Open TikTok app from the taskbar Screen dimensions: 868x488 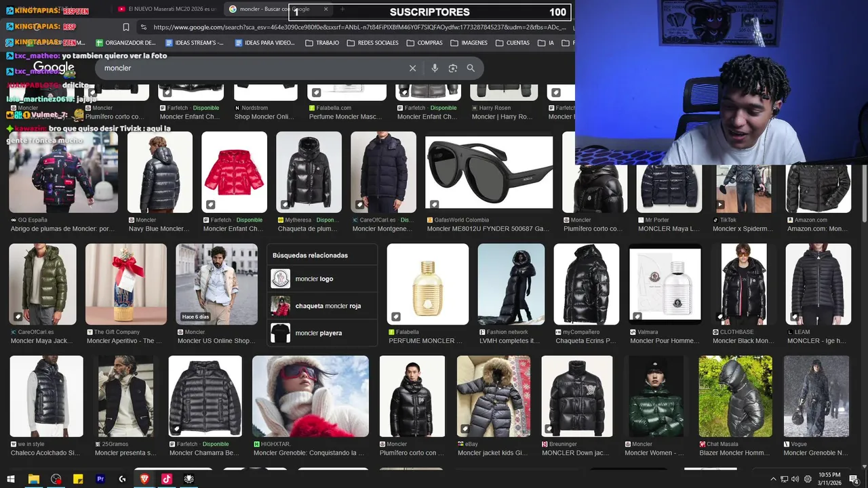click(x=167, y=479)
